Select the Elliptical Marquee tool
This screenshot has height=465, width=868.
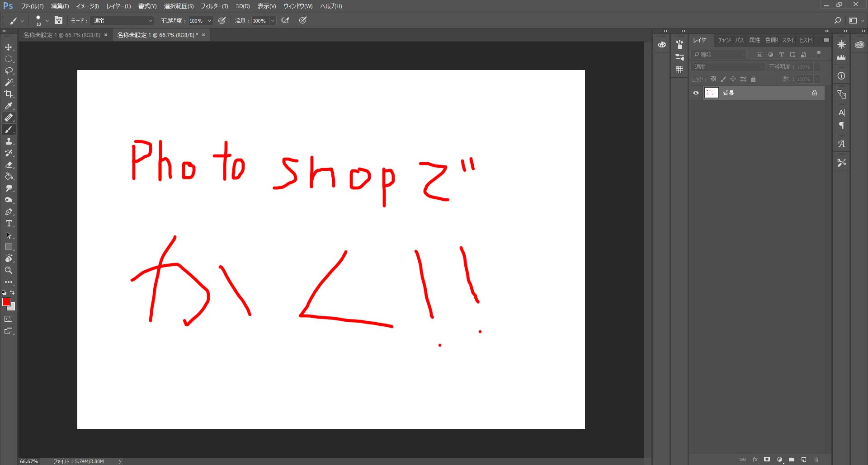(x=9, y=59)
